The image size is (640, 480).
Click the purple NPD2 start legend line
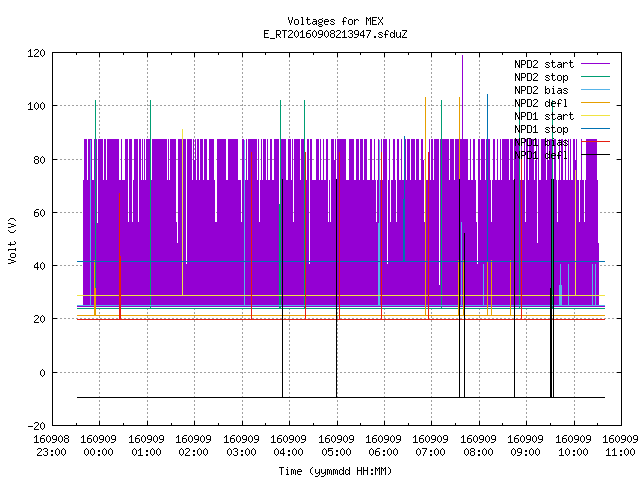(x=596, y=64)
